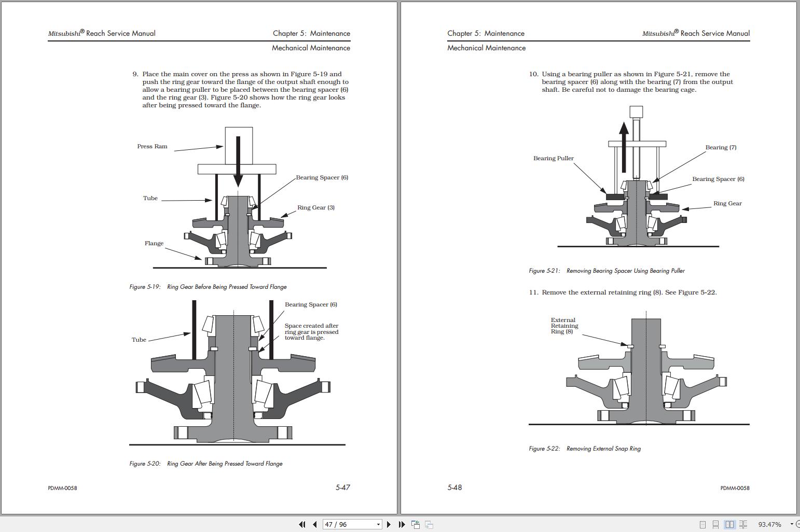This screenshot has height=532, width=800.
Task: Open zoom level dropdown next to 93.47%
Action: point(792,524)
